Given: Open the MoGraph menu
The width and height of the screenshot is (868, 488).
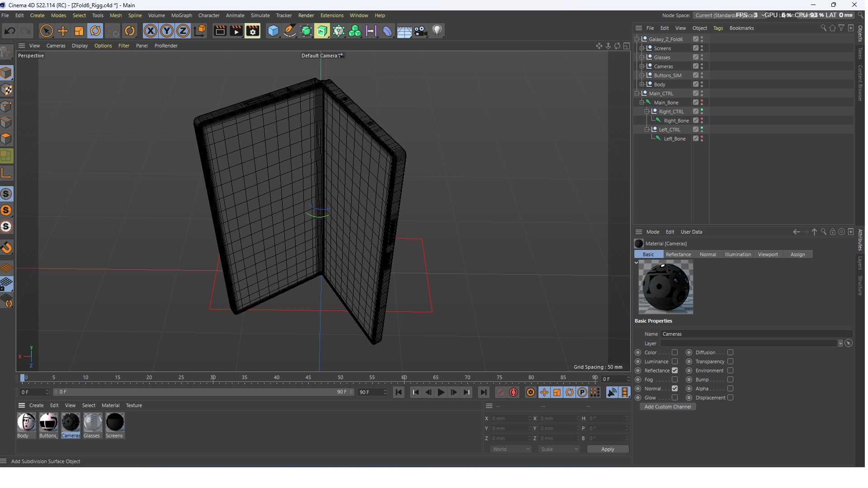Looking at the screenshot, I should tap(181, 15).
